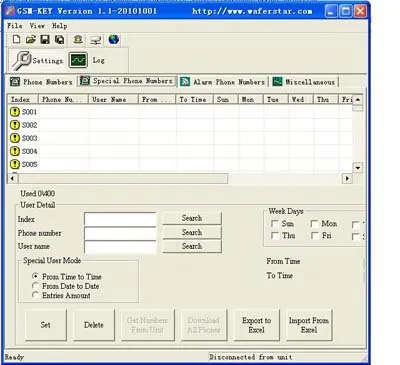
Task: Click into the Index input field
Action: point(120,219)
